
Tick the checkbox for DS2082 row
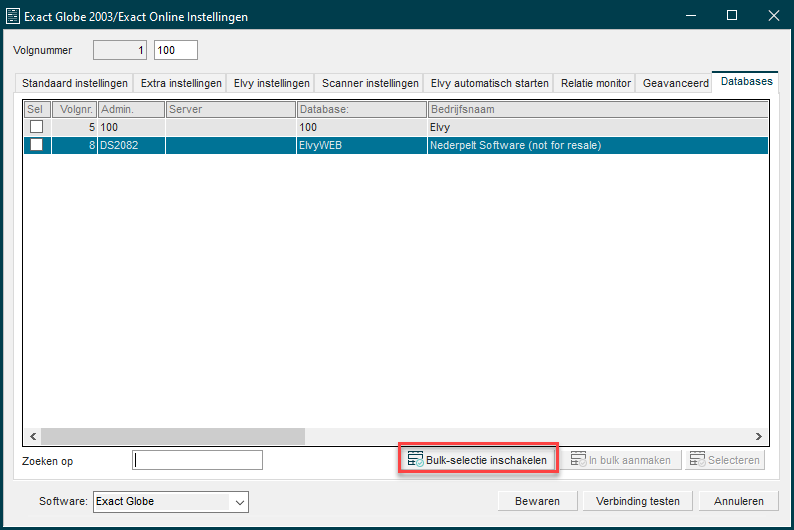36,145
